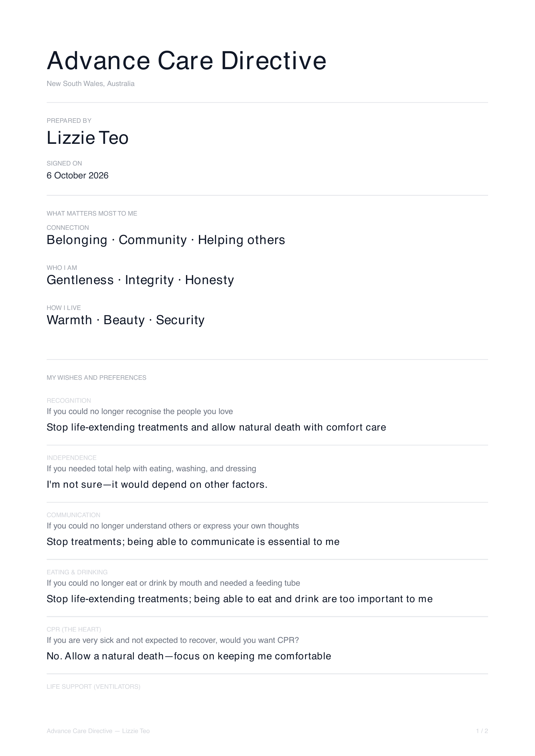Image resolution: width=535 pixels, height=756 pixels.
Task: Click the INDEPENDENCE section label
Action: click(x=71, y=458)
